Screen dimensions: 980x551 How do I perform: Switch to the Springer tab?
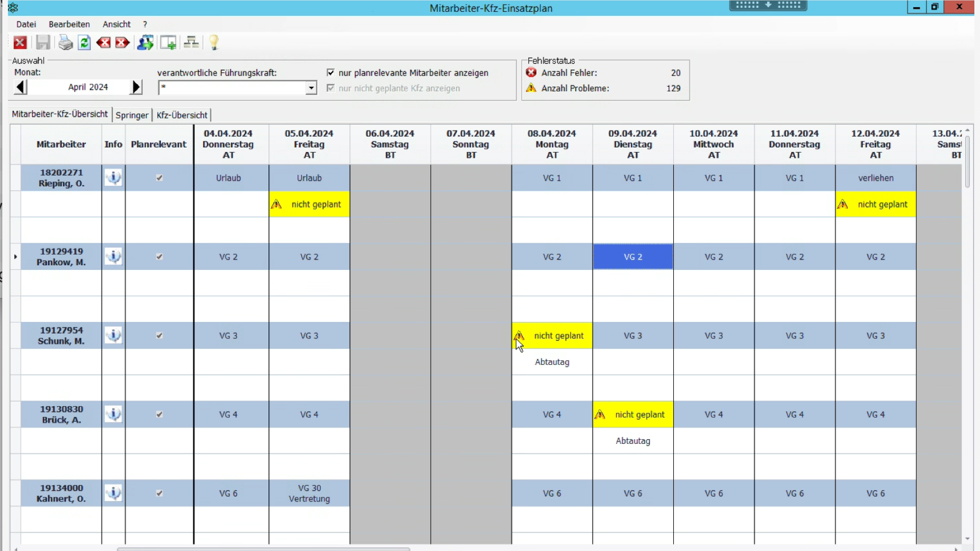(131, 115)
